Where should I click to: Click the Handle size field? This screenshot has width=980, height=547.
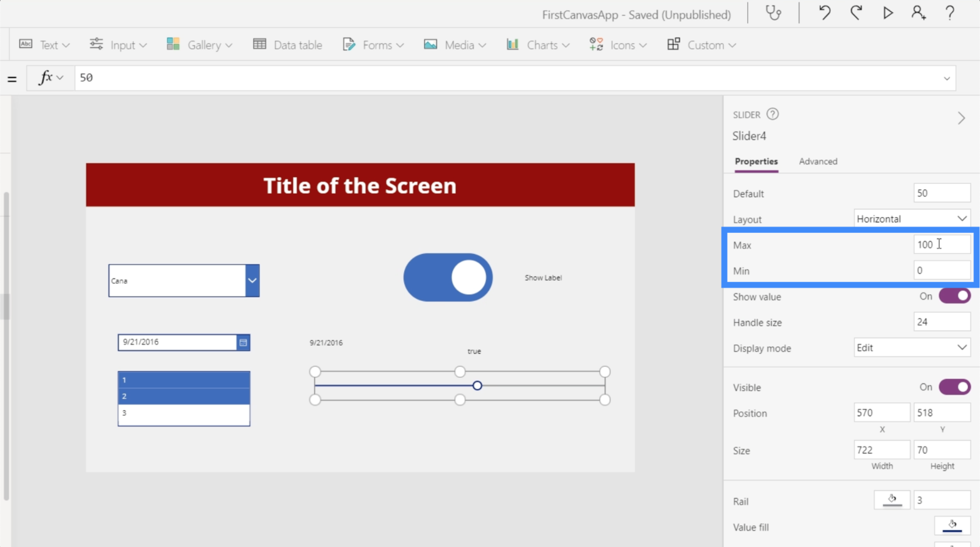942,322
